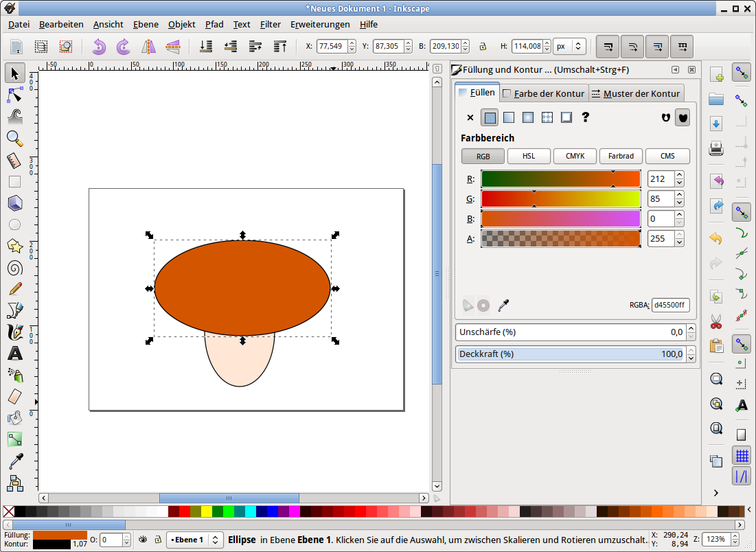This screenshot has height=552, width=756.
Task: Select the Text tool in toolbox
Action: 14,354
